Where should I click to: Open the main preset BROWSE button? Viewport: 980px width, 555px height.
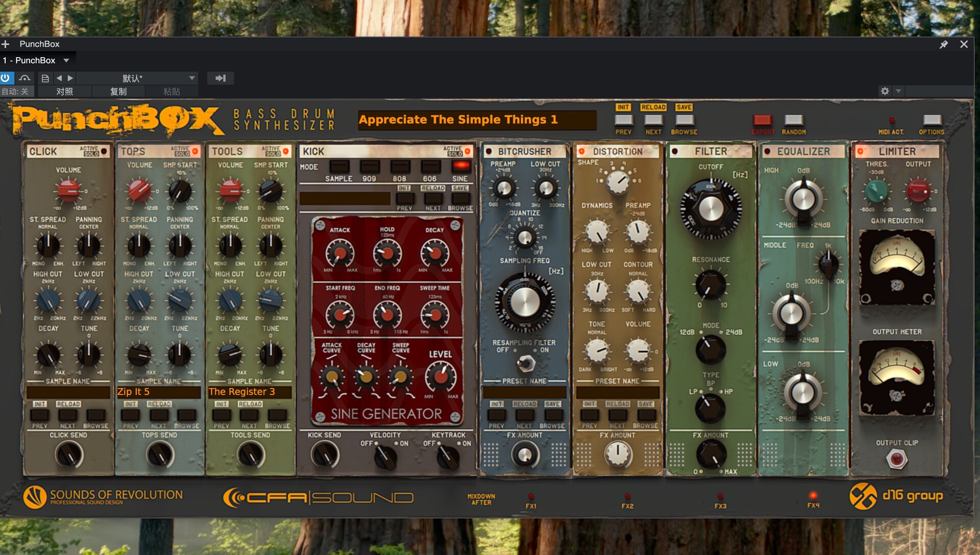[x=684, y=120]
